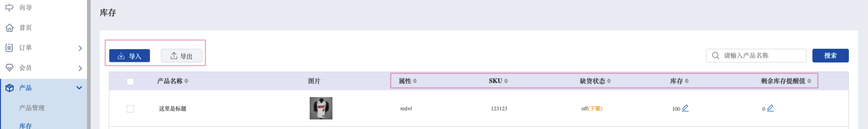Viewport: 868px width, 129px height.
Task: Expand the 会员 menu chevron
Action: tap(80, 68)
